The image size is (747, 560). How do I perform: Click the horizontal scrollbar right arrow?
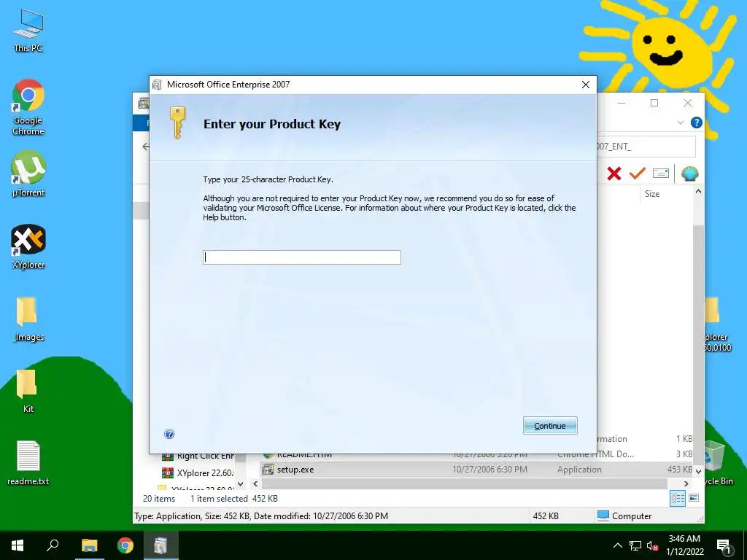click(x=686, y=484)
